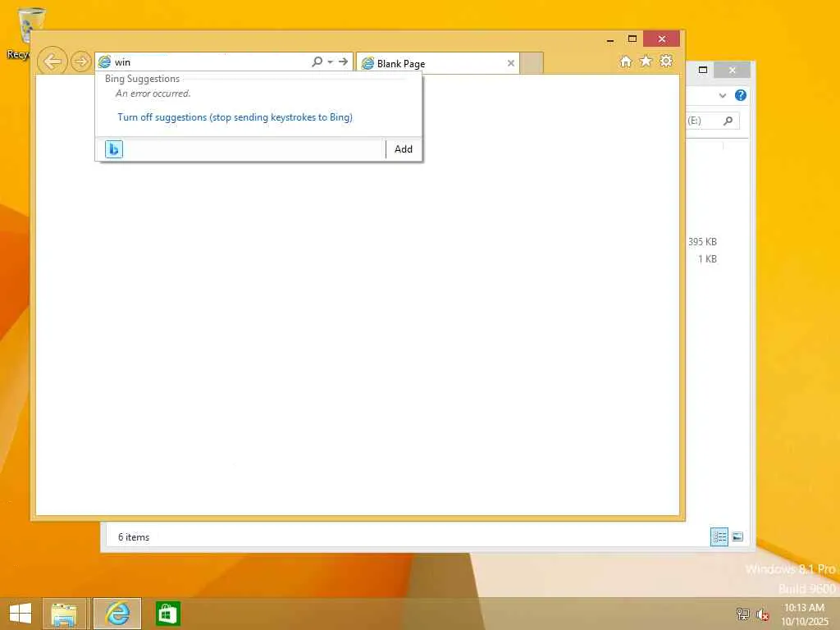Expand the File Explorer ribbon chevron
Viewport: 840px width, 630px height.
723,96
